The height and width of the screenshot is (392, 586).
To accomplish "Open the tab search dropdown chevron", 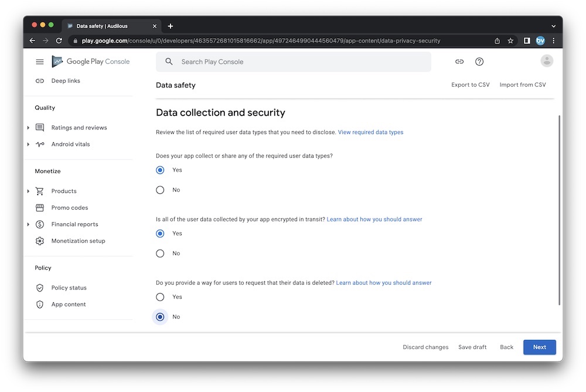I will (x=554, y=26).
